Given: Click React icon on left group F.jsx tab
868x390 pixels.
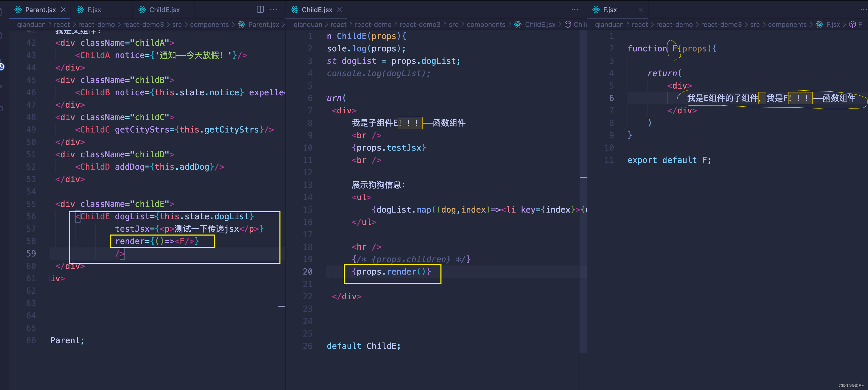Looking at the screenshot, I should point(80,10).
